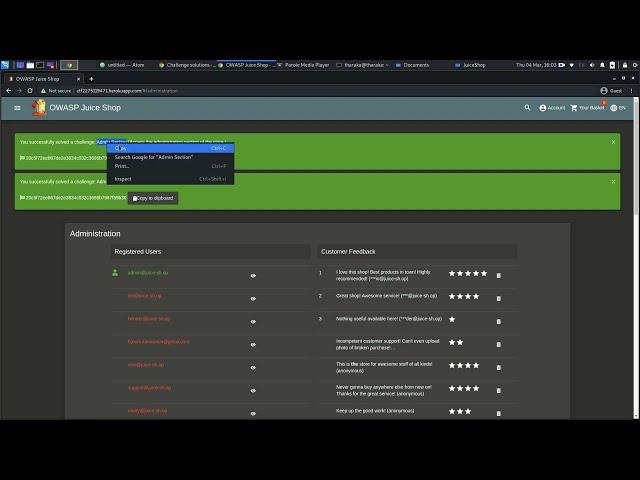Open the EN language selector
This screenshot has height=480, width=640.
point(618,108)
